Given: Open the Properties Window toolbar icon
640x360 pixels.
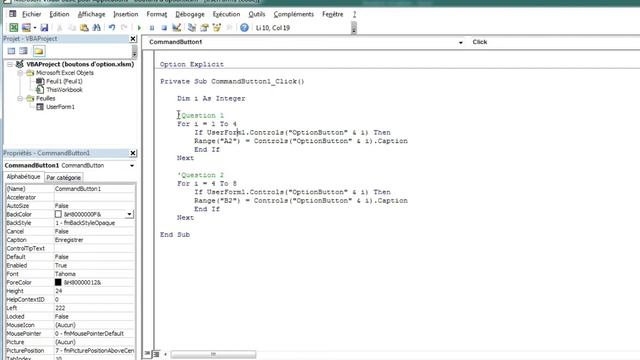Looking at the screenshot, I should pos(204,28).
